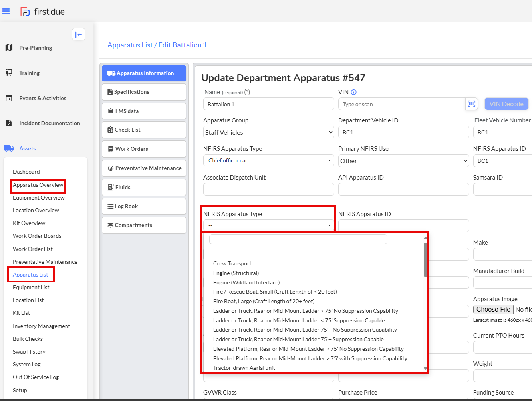Choose Crew Transport option
The width and height of the screenshot is (532, 401).
point(232,263)
